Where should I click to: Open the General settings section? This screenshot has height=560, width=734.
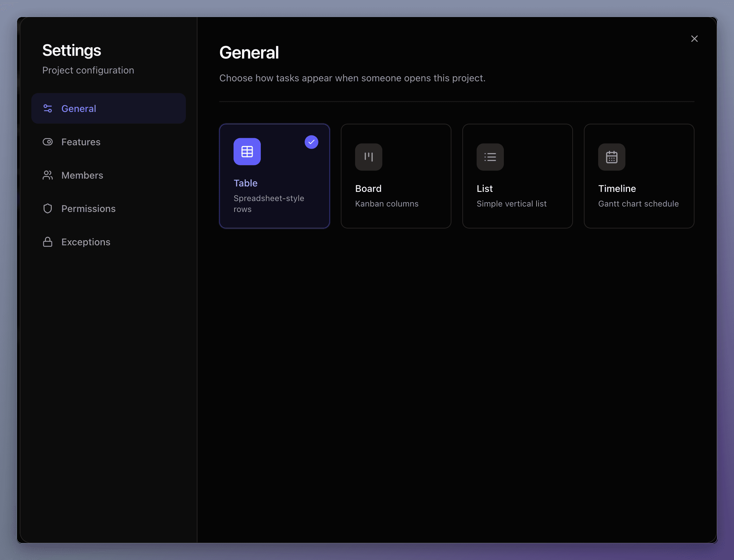pyautogui.click(x=108, y=109)
